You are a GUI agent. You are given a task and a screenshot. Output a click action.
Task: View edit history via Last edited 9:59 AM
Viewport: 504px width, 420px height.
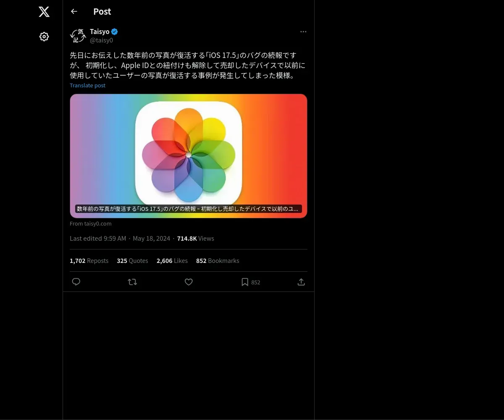[98, 238]
